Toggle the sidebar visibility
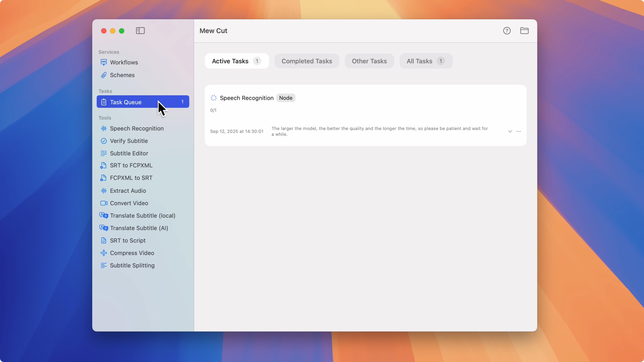The image size is (644, 362). (x=140, y=31)
